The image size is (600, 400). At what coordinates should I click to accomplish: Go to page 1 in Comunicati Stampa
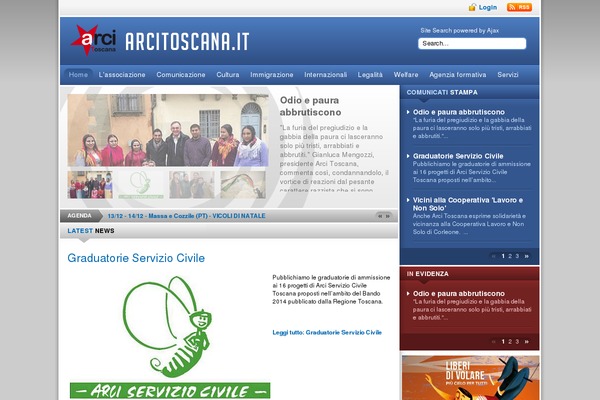(503, 256)
